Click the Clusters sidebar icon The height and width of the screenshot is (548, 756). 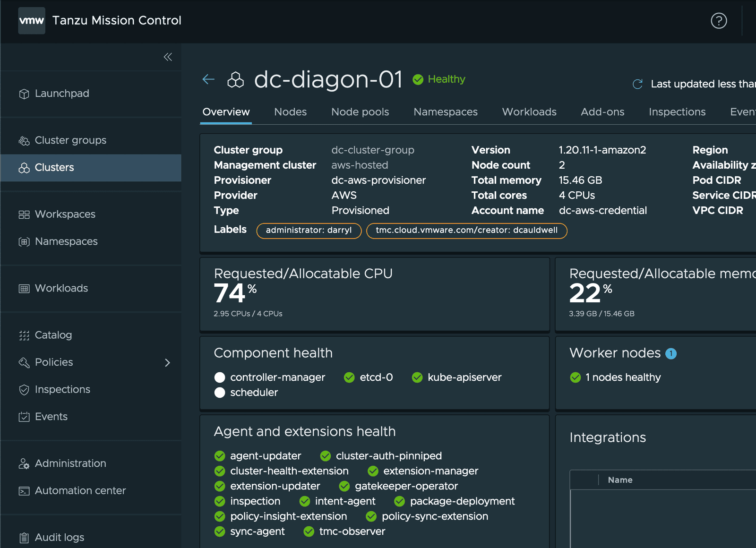(x=24, y=168)
